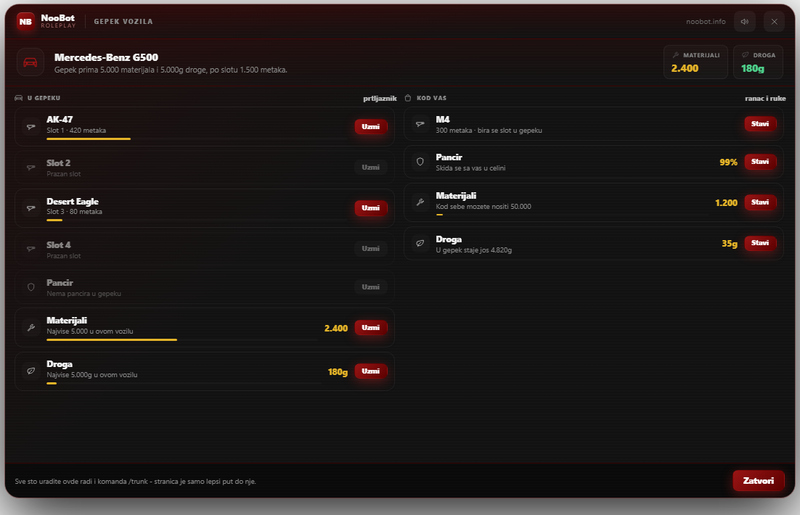The image size is (800, 515).
Task: Click the M4 weapon icon
Action: [420, 124]
